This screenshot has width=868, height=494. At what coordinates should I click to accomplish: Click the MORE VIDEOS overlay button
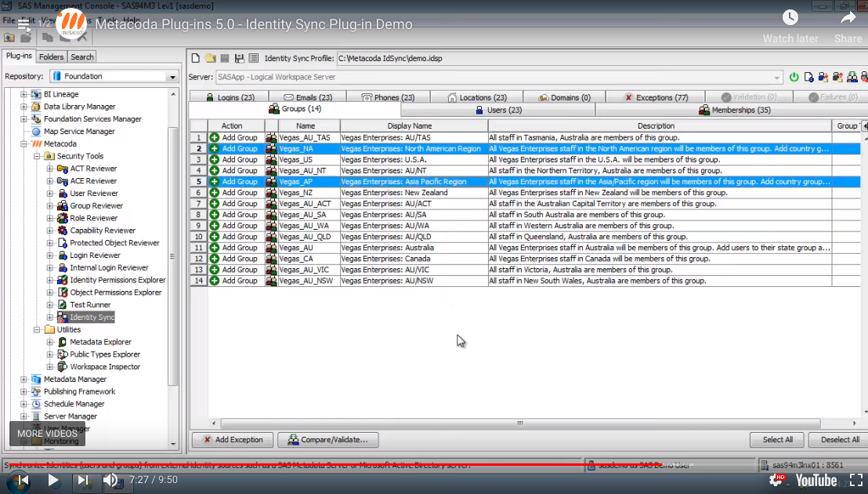[47, 434]
